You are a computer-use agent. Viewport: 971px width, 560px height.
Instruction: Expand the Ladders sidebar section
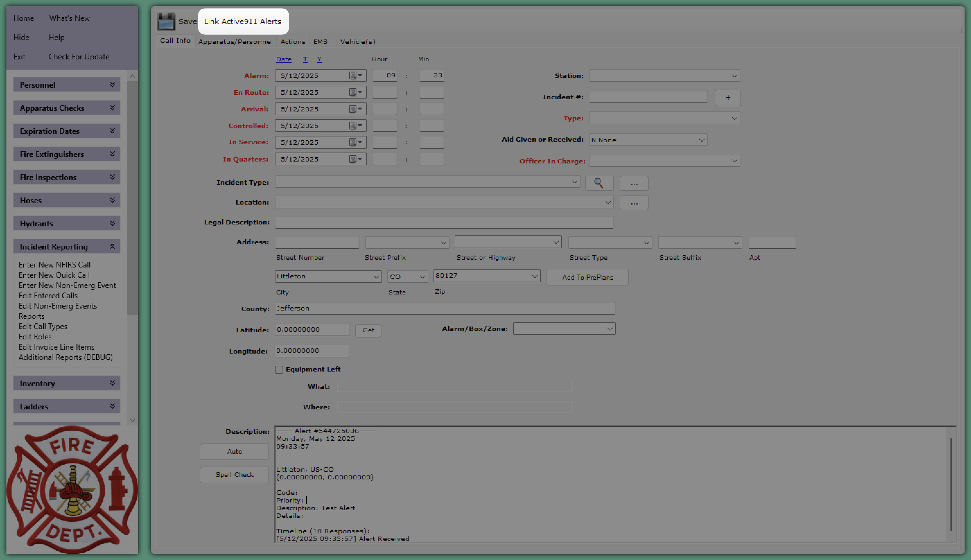pyautogui.click(x=66, y=406)
